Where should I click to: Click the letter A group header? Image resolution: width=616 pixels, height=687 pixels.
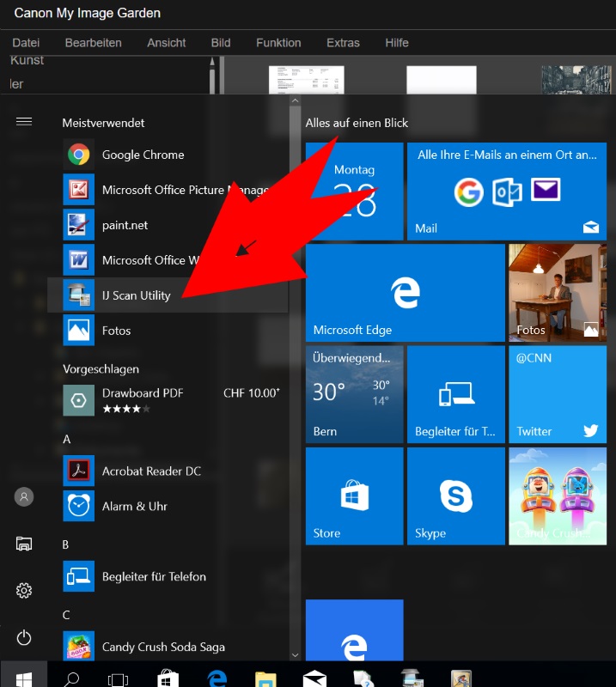click(67, 439)
